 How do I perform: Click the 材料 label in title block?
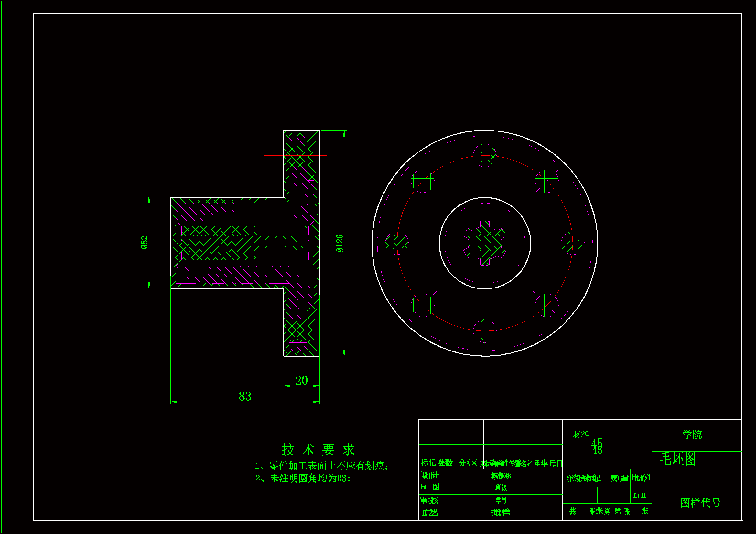(x=580, y=435)
